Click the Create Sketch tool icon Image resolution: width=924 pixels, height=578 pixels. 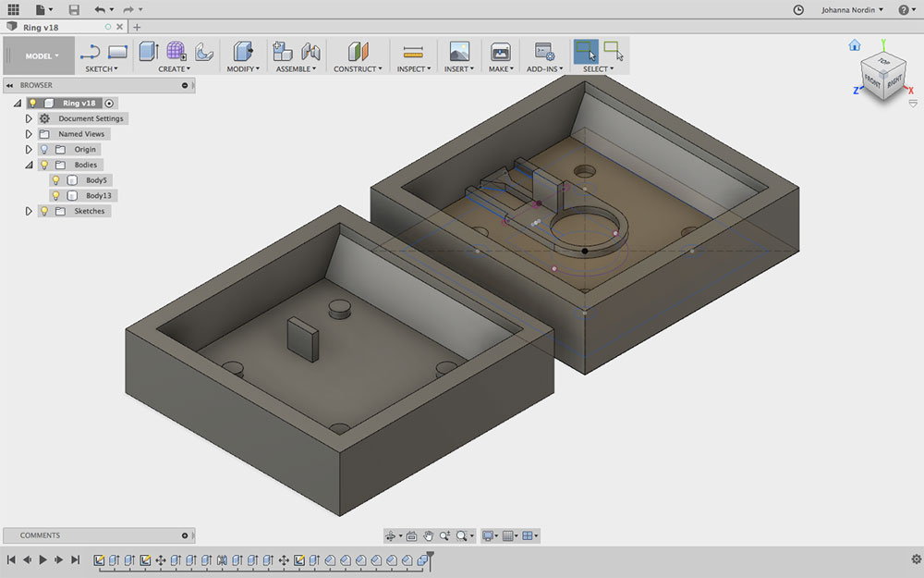[91, 52]
